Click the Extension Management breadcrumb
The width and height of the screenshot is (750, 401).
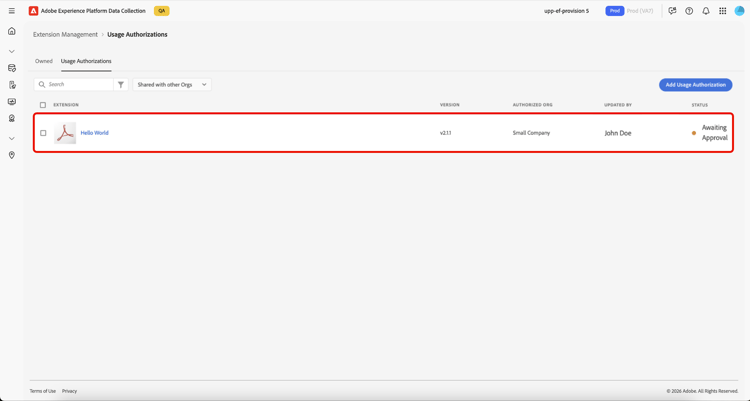(65, 34)
